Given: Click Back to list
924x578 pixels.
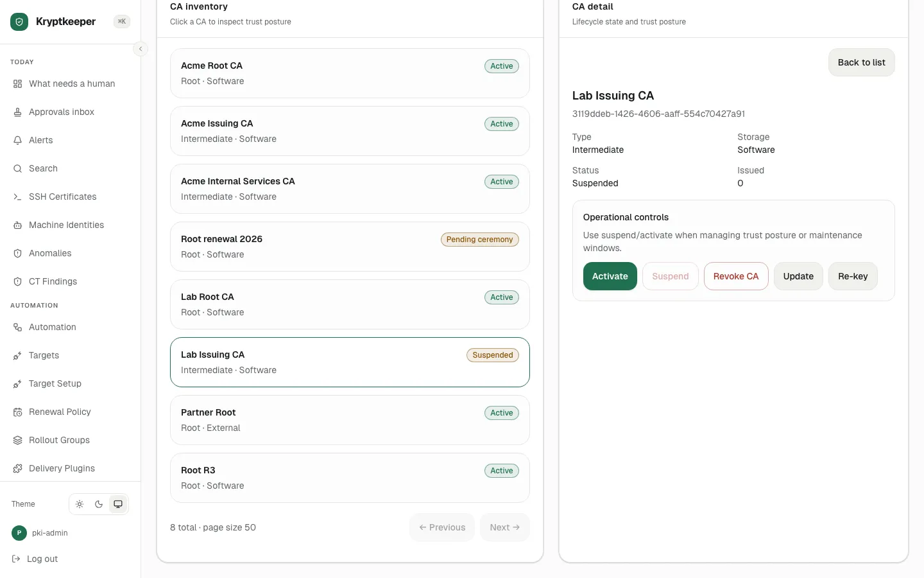Looking at the screenshot, I should click(x=861, y=62).
